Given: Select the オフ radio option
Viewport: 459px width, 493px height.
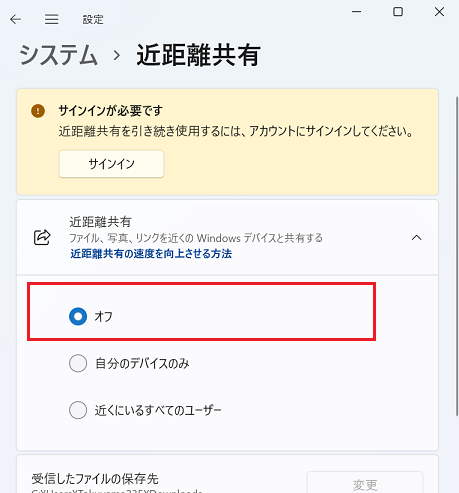Looking at the screenshot, I should (x=78, y=316).
